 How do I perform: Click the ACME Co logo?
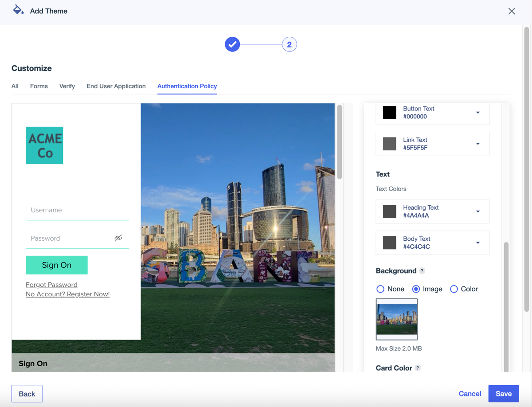44,145
